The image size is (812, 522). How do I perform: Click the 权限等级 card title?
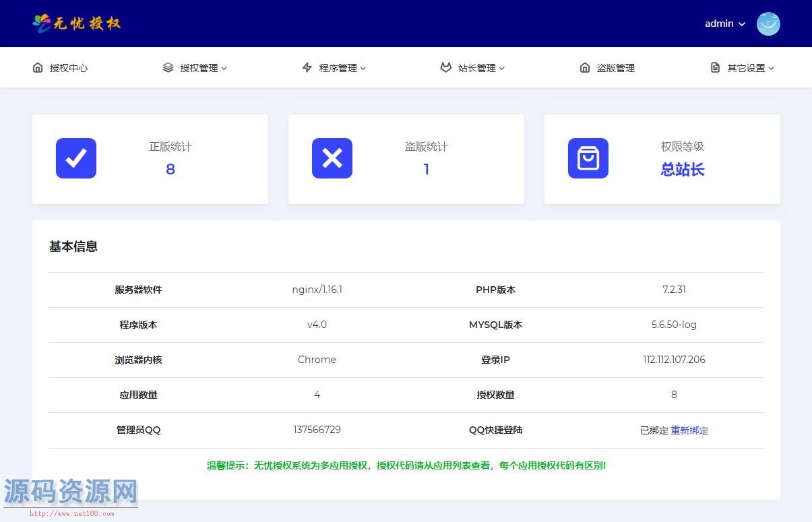point(683,146)
